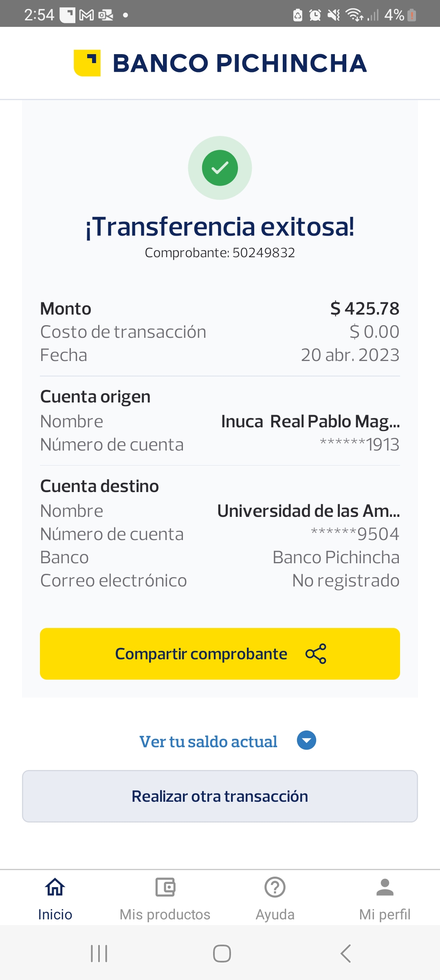Open the Ayuda question mark icon
The height and width of the screenshot is (980, 440).
(275, 888)
